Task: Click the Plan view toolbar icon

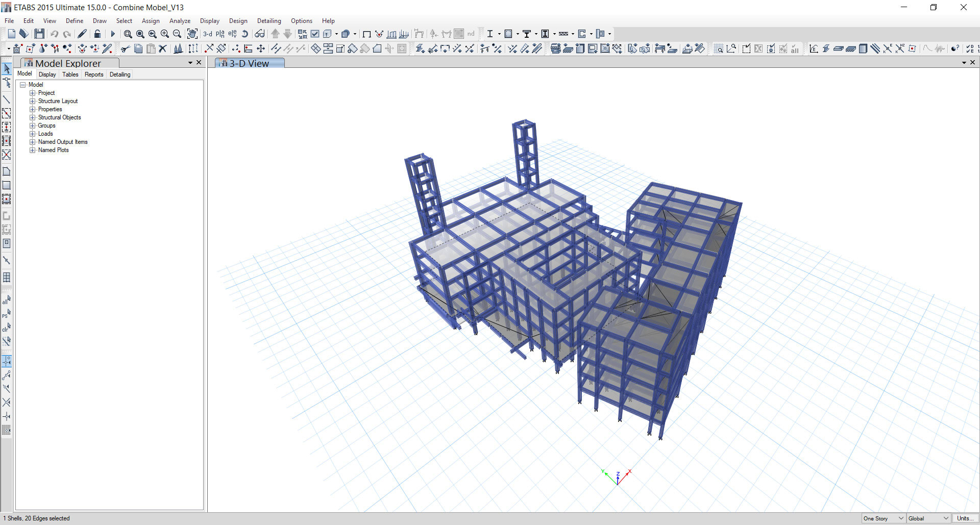Action: 220,34
